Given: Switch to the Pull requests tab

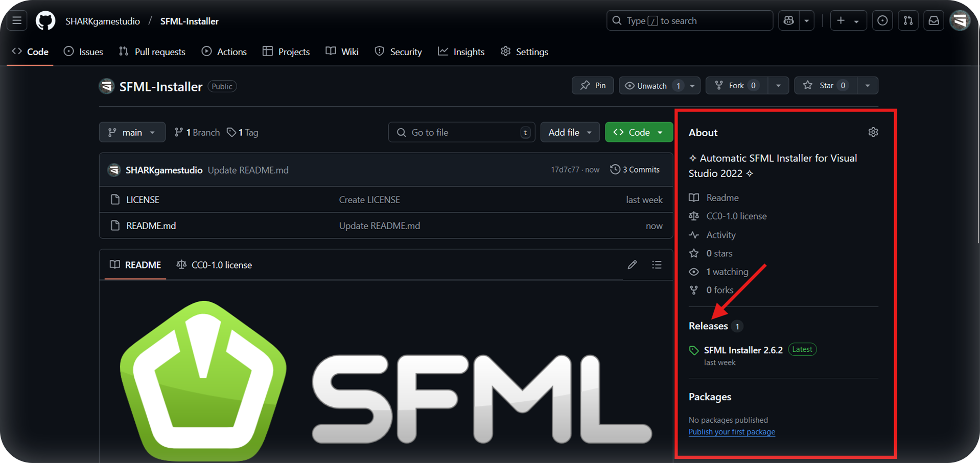Looking at the screenshot, I should tap(152, 52).
